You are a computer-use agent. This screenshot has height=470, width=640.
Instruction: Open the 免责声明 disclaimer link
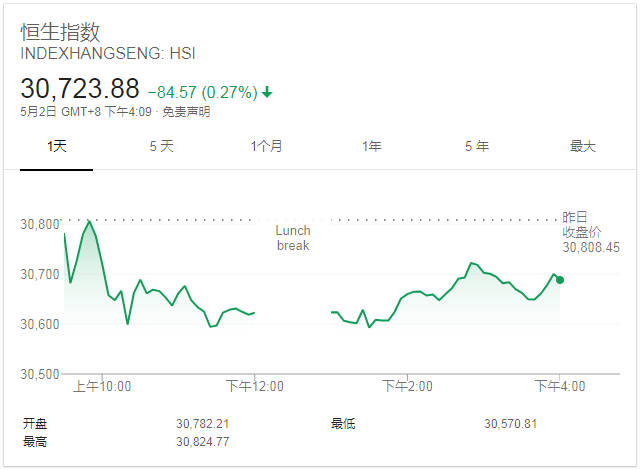click(186, 112)
